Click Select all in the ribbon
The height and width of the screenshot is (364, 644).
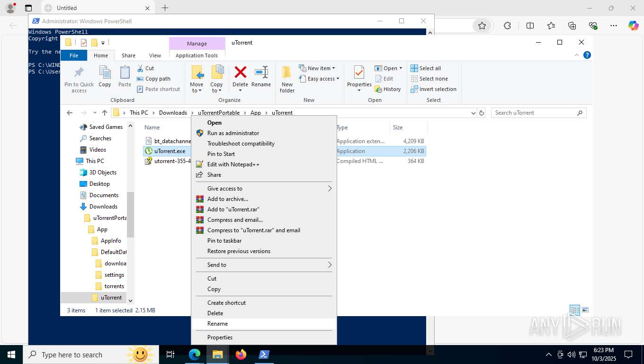click(426, 68)
